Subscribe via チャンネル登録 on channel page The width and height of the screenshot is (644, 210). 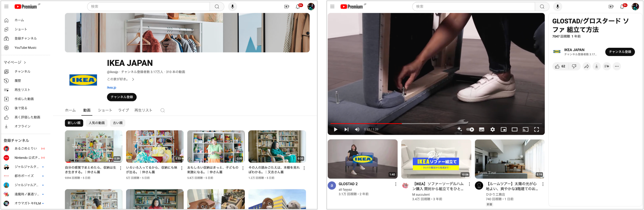click(122, 97)
